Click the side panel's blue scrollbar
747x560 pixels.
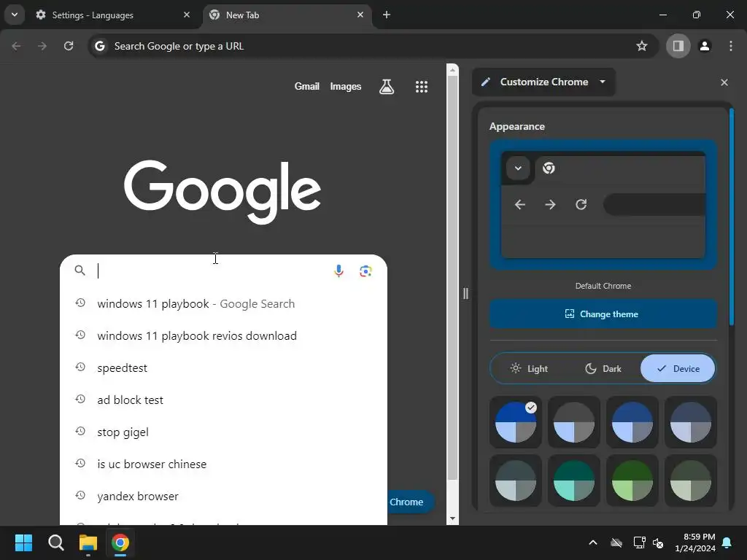pos(731,217)
